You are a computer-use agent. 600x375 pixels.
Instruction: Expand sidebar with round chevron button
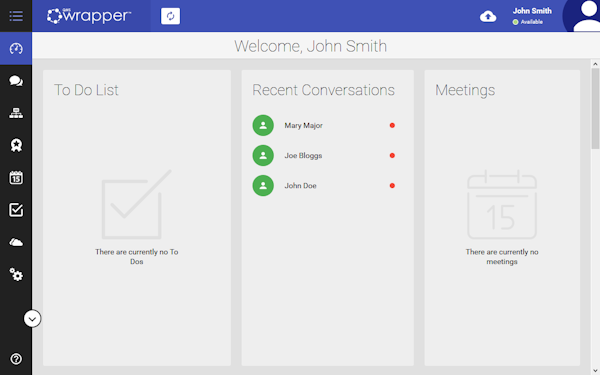pos(32,318)
